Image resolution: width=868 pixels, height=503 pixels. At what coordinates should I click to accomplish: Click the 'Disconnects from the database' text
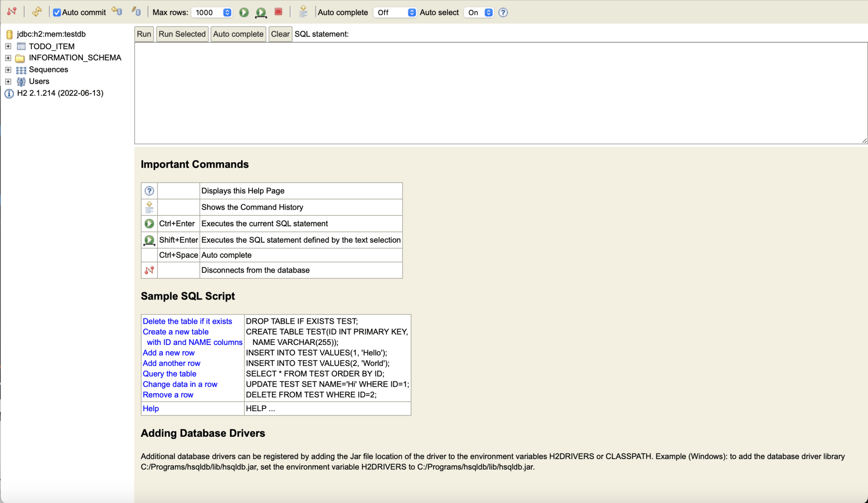pyautogui.click(x=256, y=270)
